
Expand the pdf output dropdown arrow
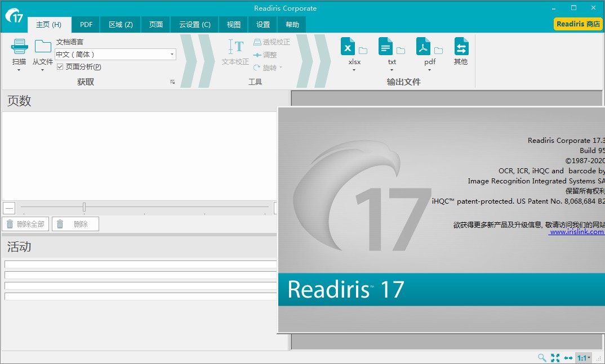429,70
